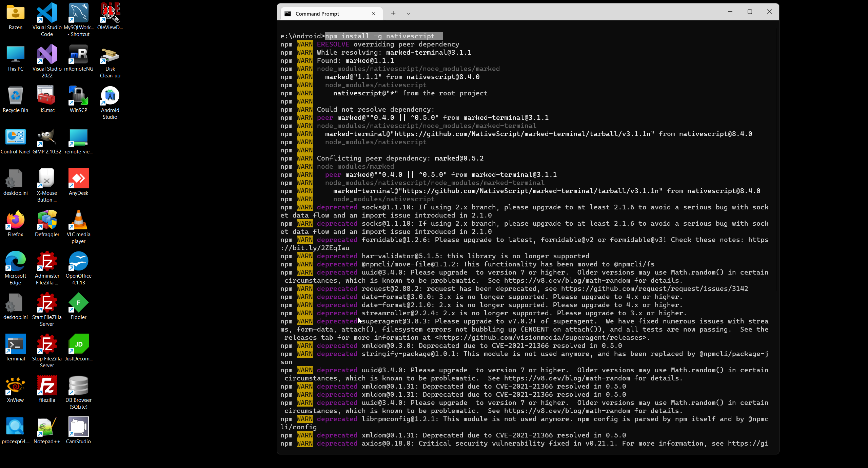
Task: Click the VLC media player icon
Action: (x=78, y=220)
